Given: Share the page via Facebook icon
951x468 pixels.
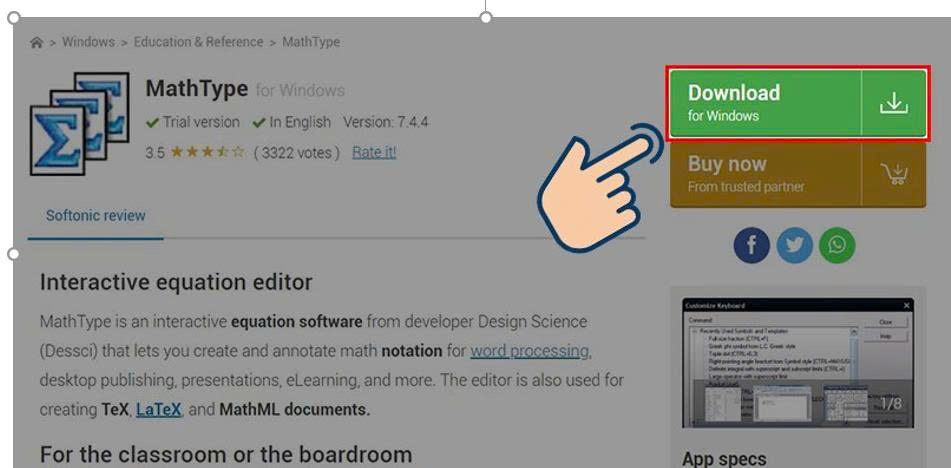Looking at the screenshot, I should pos(752,245).
